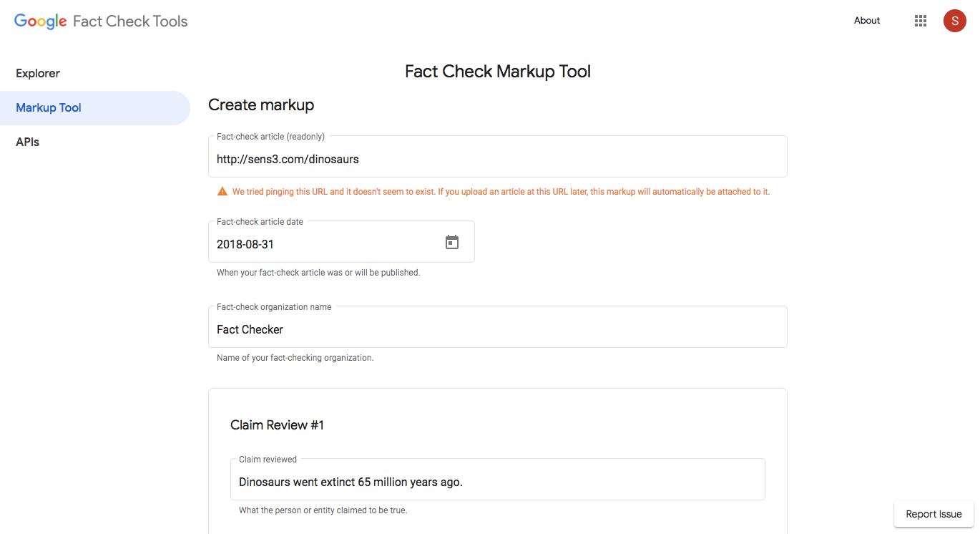Click the article date helper text
980x534 pixels.
click(318, 273)
